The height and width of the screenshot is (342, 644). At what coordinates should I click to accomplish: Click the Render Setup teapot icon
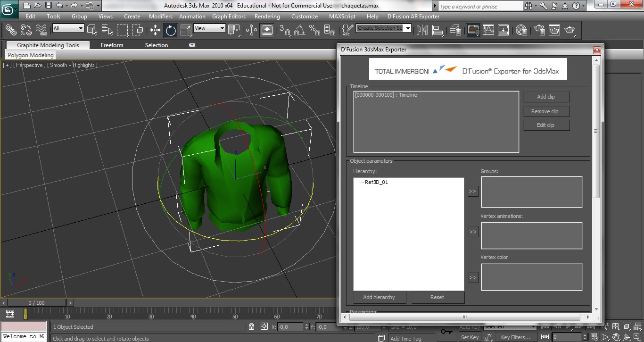coord(538,30)
